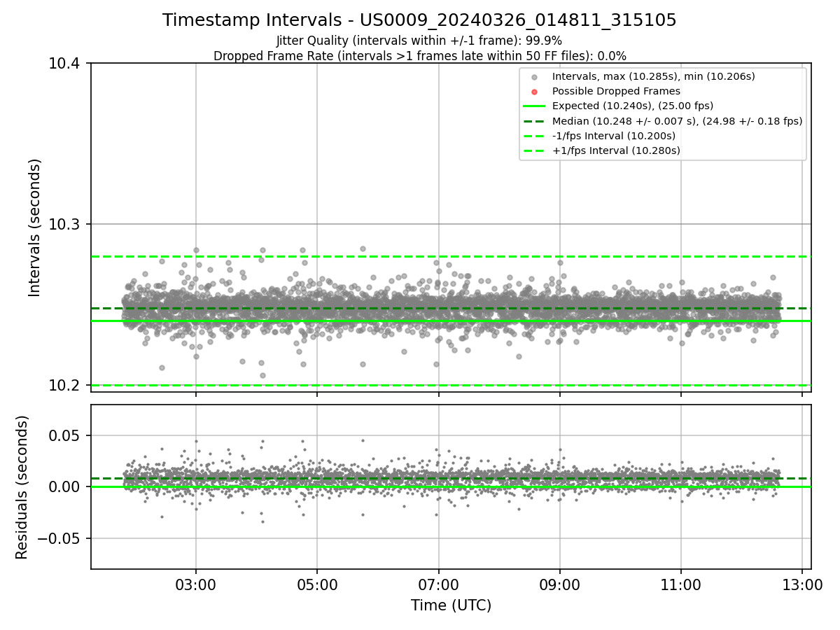840x630 pixels.
Task: Click the 'Residuals (seconds)' y-axis label
Action: coord(22,487)
